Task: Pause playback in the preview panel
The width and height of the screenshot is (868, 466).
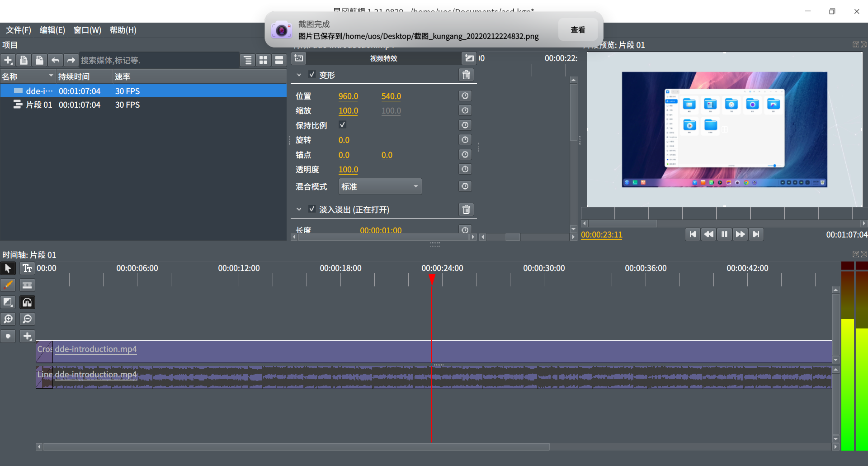Action: click(x=724, y=234)
